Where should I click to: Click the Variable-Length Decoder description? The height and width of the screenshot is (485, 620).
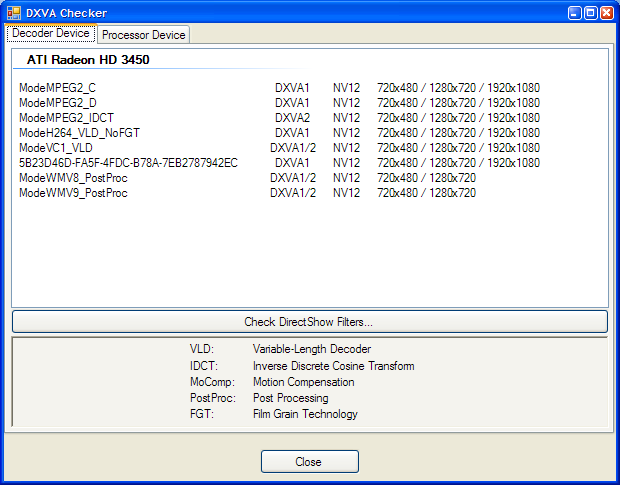pyautogui.click(x=312, y=349)
